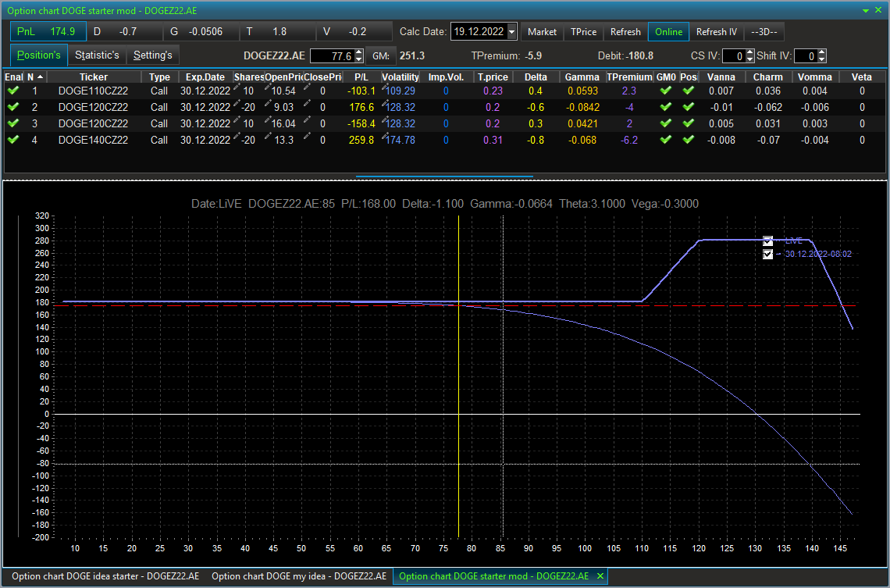The width and height of the screenshot is (890, 588).
Task: Edit ClosePrice pencil in row 1
Action: point(307,87)
